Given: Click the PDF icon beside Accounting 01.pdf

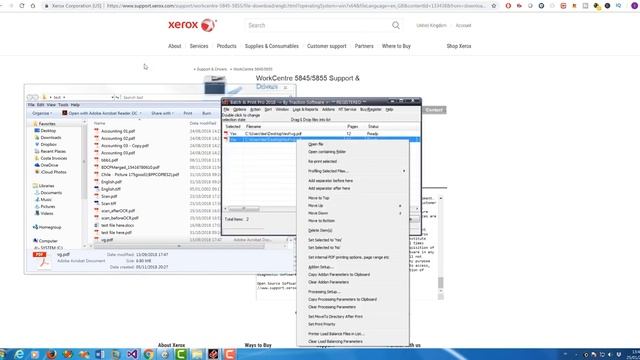Looking at the screenshot, I should 97,131.
